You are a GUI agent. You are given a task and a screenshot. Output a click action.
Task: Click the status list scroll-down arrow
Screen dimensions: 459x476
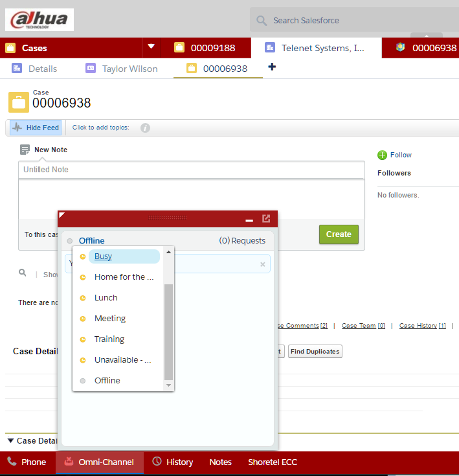169,385
